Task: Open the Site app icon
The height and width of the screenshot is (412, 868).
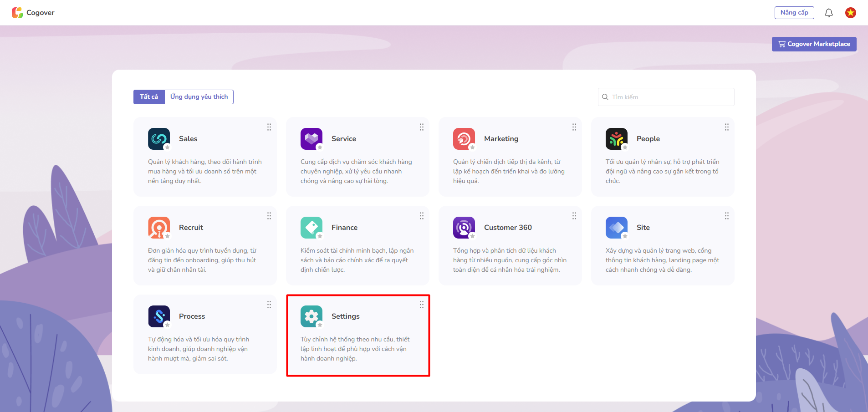Action: coord(617,228)
